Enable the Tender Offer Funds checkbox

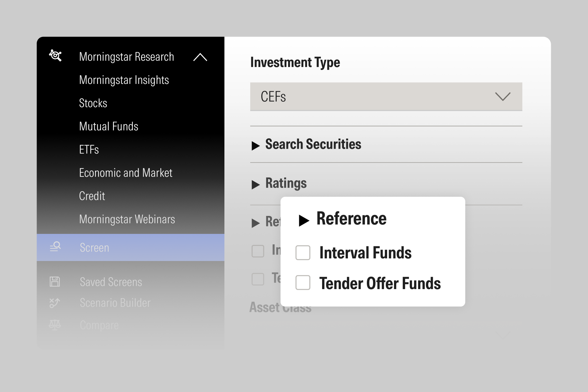[303, 283]
